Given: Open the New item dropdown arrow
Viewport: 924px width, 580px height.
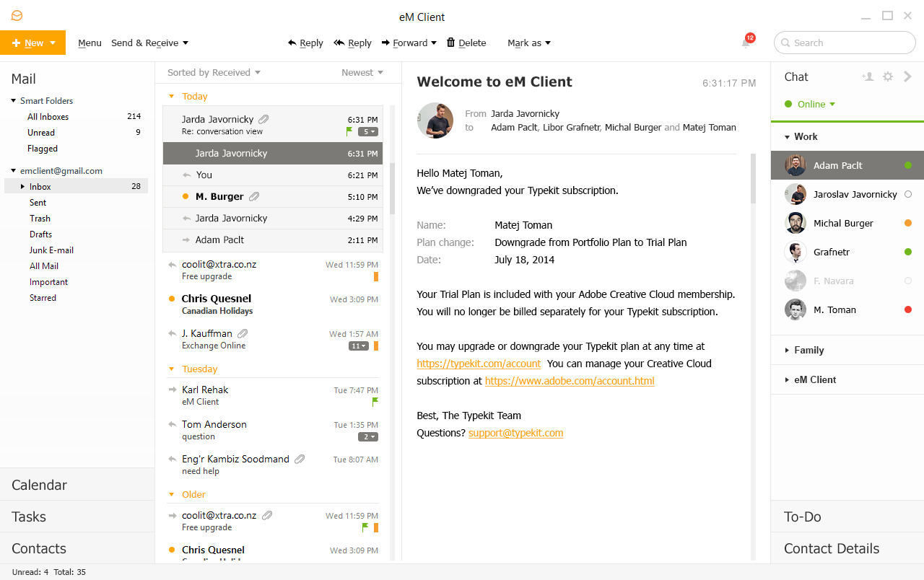Looking at the screenshot, I should point(53,43).
